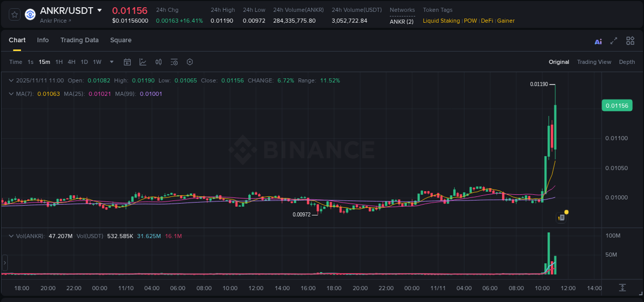
Task: Open the ANKR/USDT pair selector
Action: 72,10
